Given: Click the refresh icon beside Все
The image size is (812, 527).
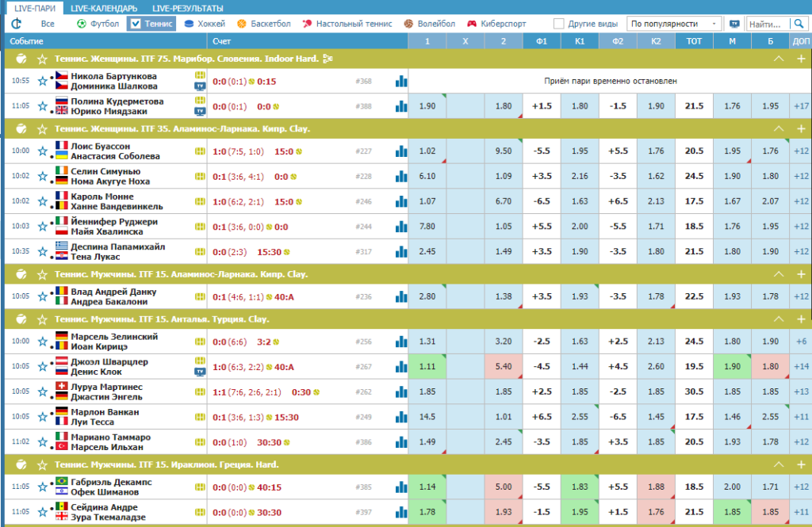Looking at the screenshot, I should click(16, 24).
